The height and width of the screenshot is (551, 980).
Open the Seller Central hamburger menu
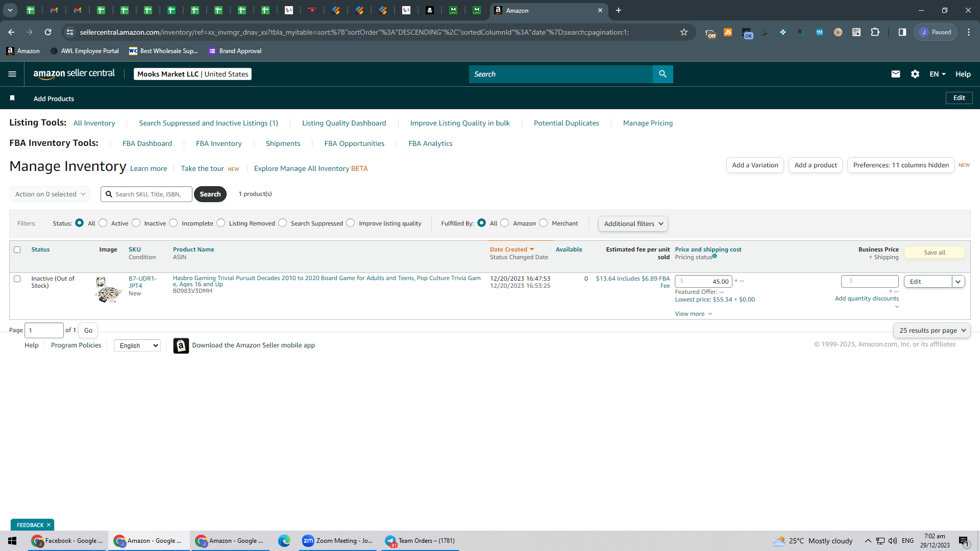(12, 74)
